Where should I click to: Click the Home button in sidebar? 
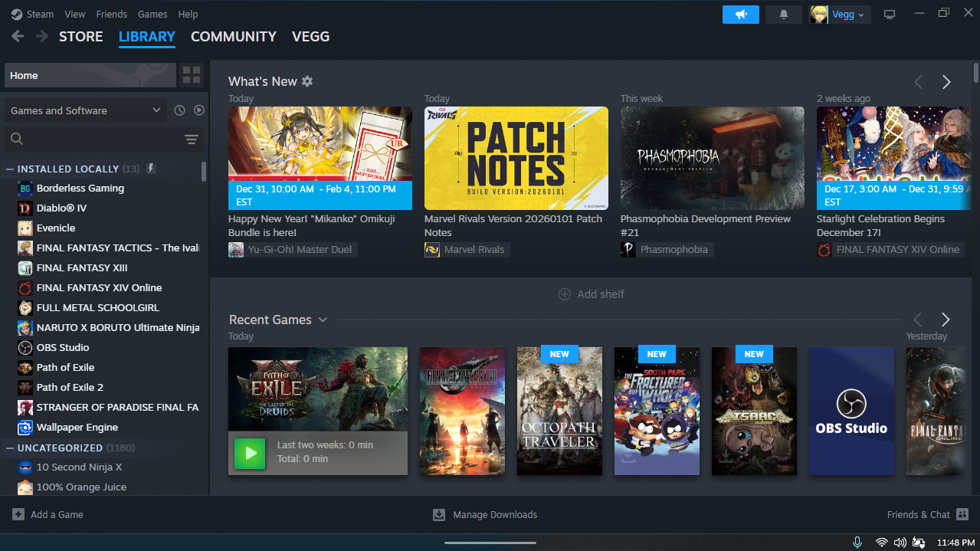coord(90,75)
